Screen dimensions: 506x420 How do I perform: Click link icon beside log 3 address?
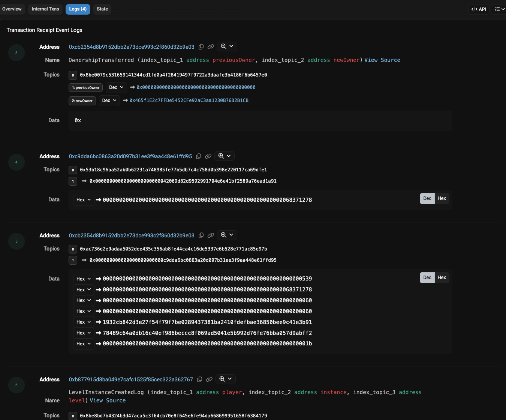pos(211,47)
